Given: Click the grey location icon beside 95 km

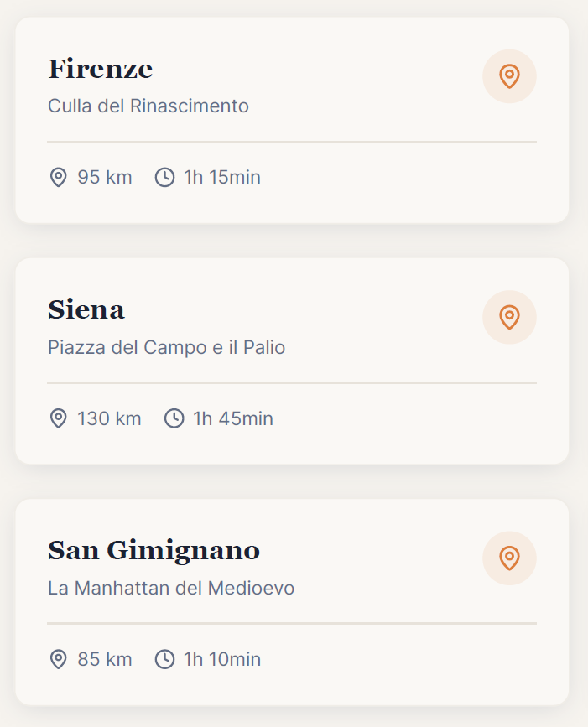Looking at the screenshot, I should coord(58,177).
